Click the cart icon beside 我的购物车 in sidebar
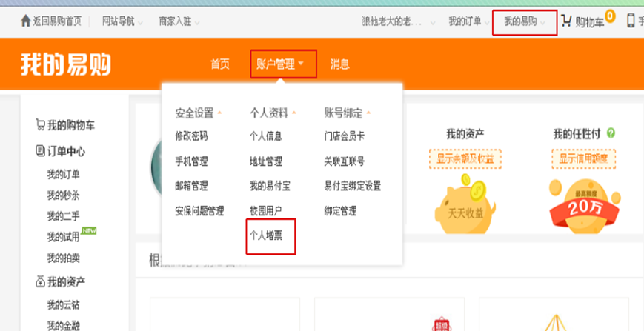This screenshot has width=644, height=331. [x=40, y=124]
